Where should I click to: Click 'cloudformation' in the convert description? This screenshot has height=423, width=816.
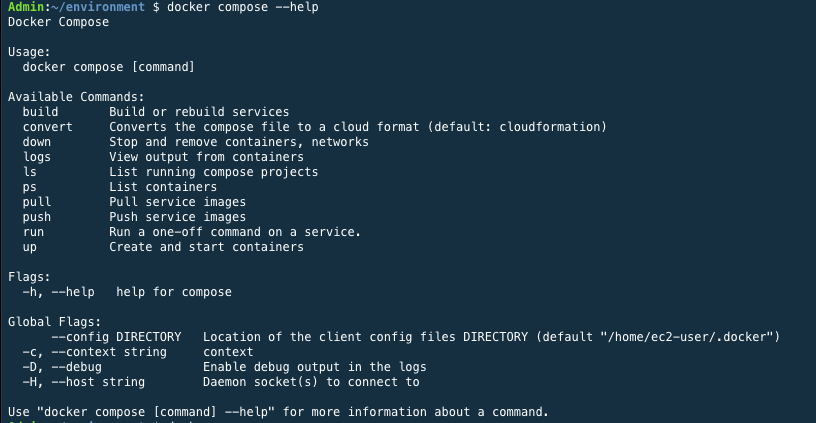(x=549, y=127)
